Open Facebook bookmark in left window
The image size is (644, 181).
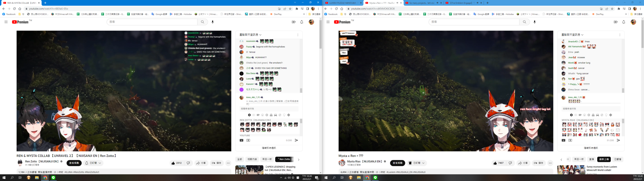click(9, 14)
